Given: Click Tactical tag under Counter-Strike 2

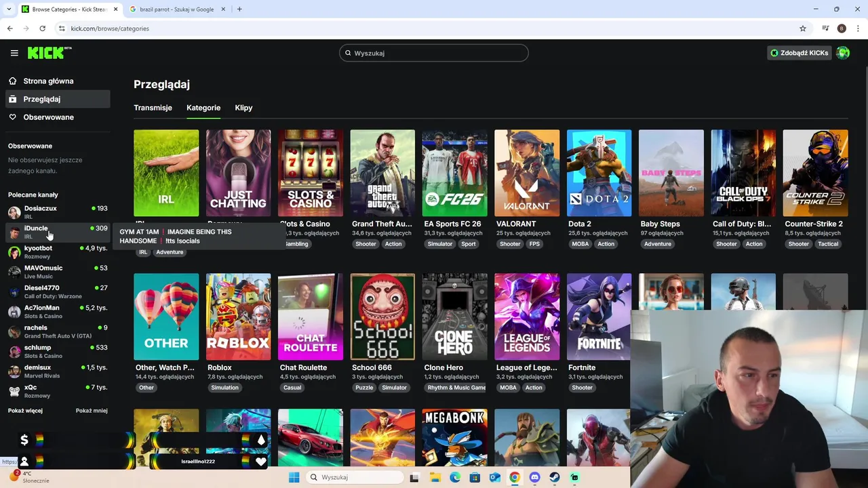Looking at the screenshot, I should click(828, 244).
